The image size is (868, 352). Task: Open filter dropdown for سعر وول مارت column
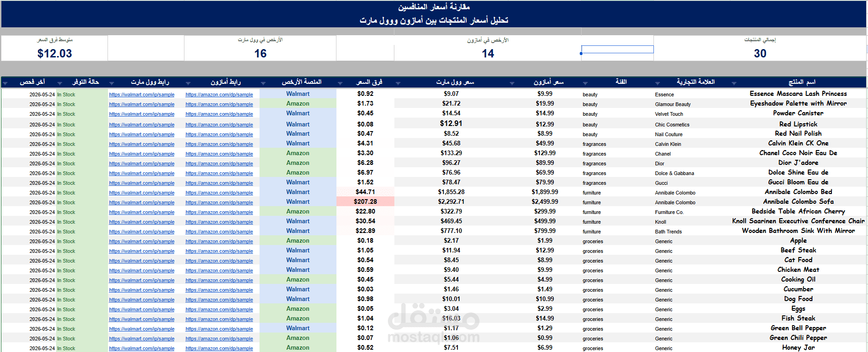[398, 83]
